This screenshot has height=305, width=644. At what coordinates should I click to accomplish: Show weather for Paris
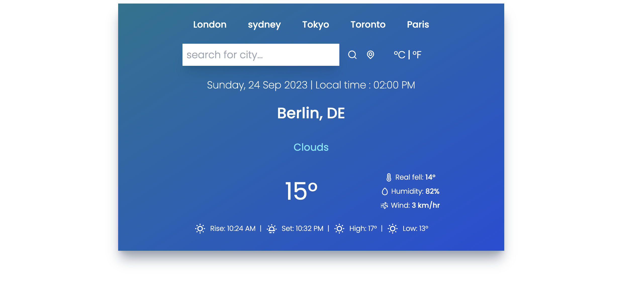(418, 25)
